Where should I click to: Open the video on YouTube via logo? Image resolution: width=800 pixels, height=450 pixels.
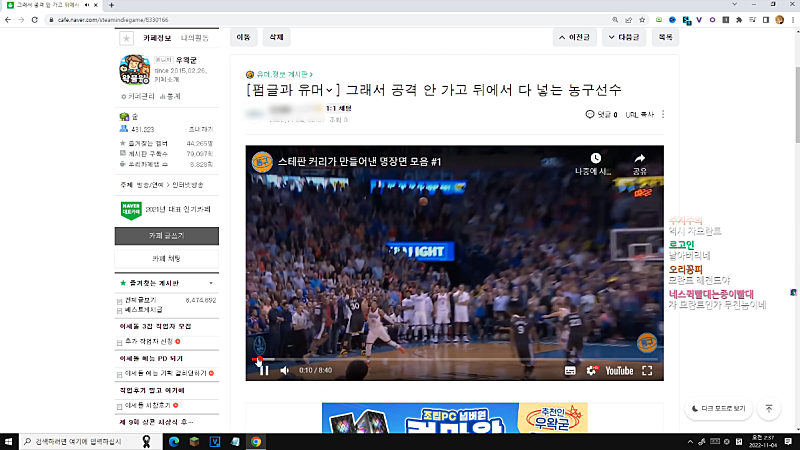618,370
